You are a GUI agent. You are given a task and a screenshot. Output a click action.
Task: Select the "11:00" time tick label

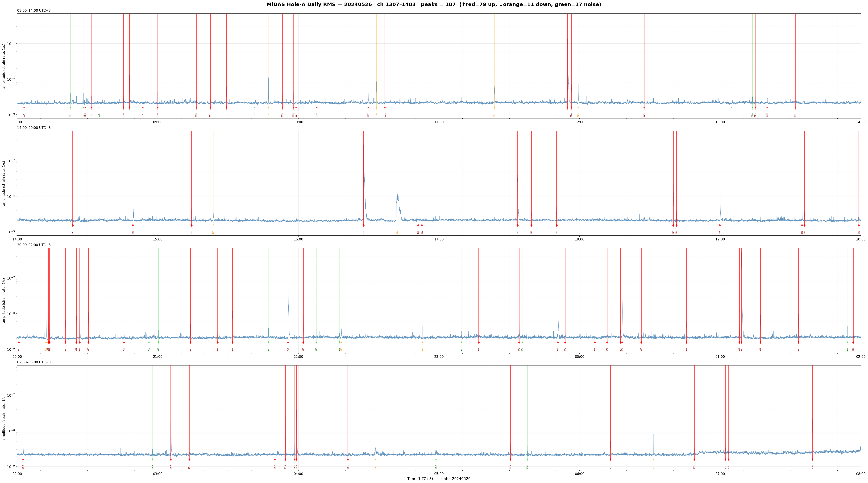click(439, 122)
